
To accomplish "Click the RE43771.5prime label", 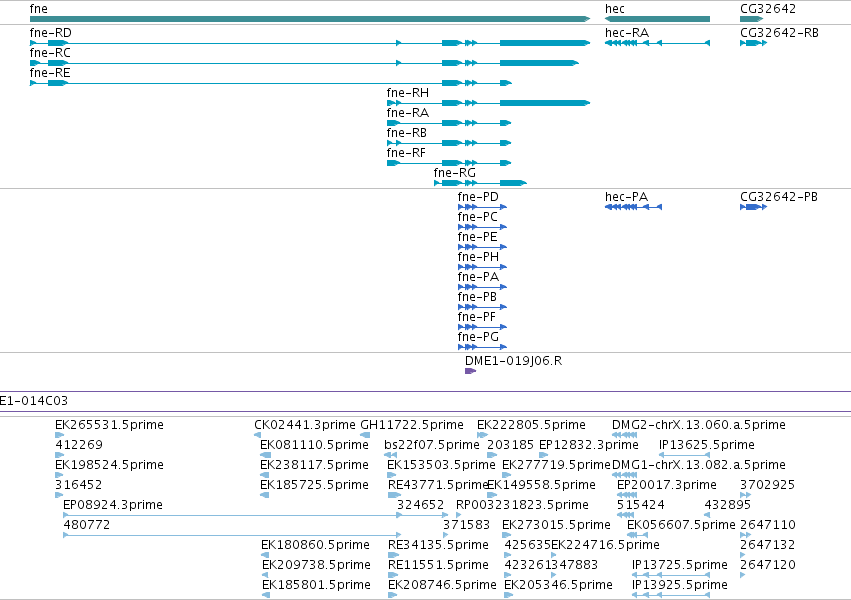I will coord(439,485).
